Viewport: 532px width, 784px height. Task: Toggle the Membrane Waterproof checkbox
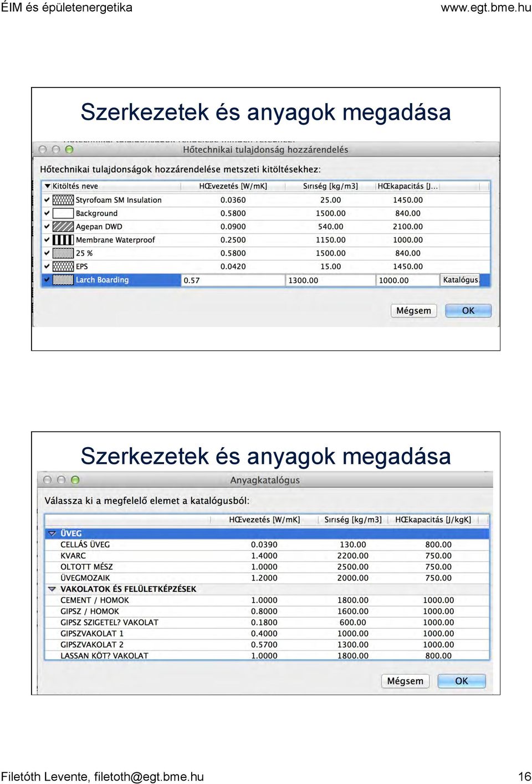tap(47, 240)
